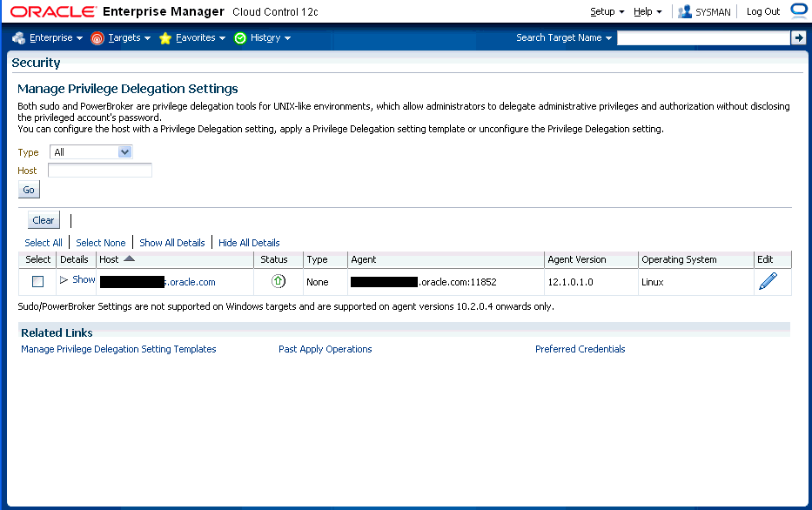Open the Setup menu

(x=607, y=11)
